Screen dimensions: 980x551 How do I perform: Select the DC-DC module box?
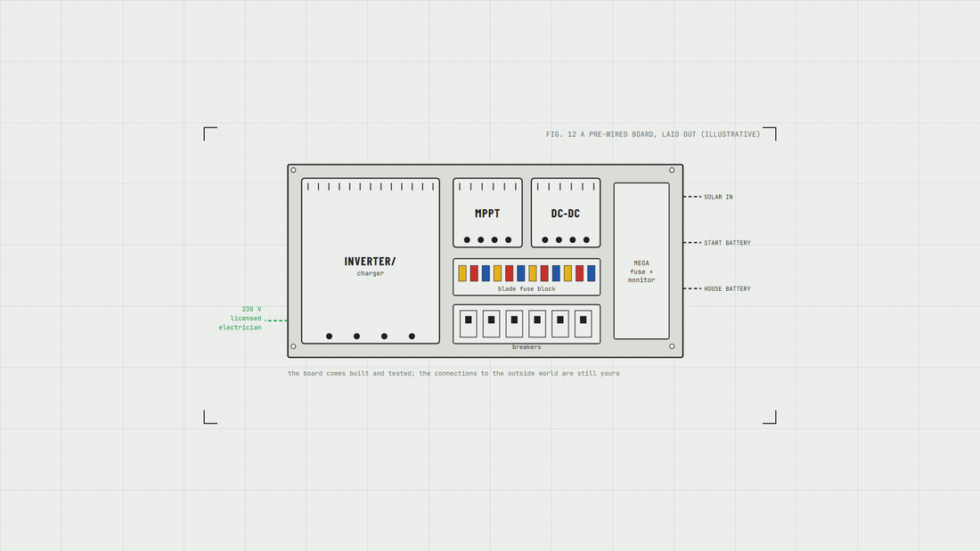click(566, 213)
